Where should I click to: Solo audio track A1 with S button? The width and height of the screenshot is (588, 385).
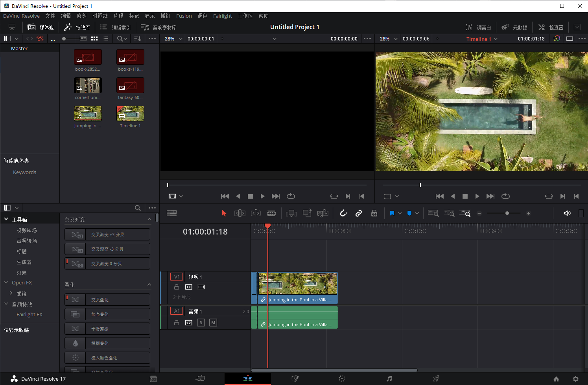click(x=201, y=323)
